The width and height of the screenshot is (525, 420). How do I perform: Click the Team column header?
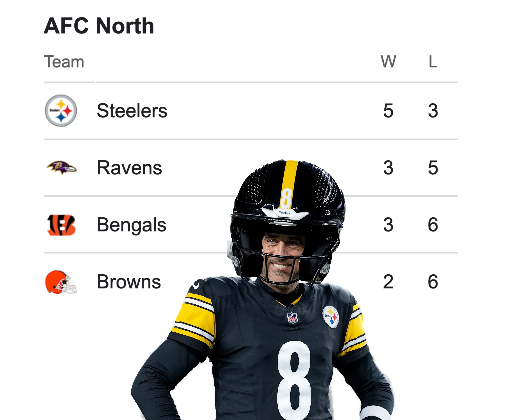[x=64, y=62]
